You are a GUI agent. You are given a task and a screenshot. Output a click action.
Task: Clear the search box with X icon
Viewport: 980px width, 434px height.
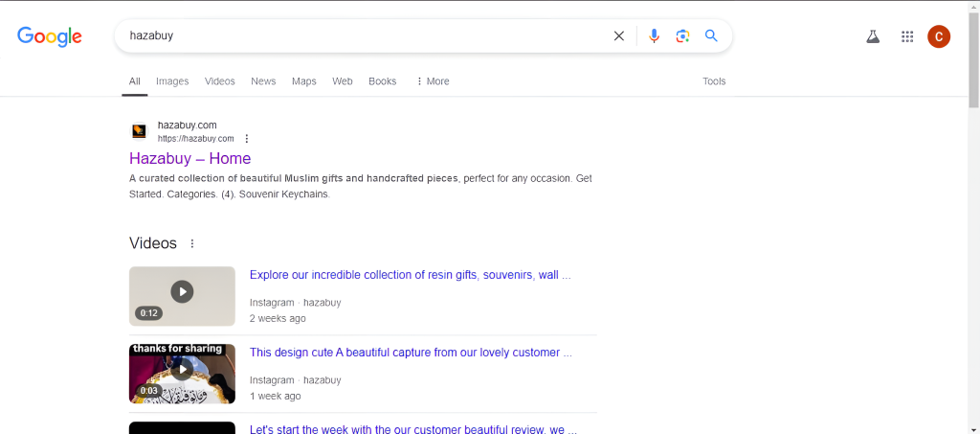pos(618,36)
